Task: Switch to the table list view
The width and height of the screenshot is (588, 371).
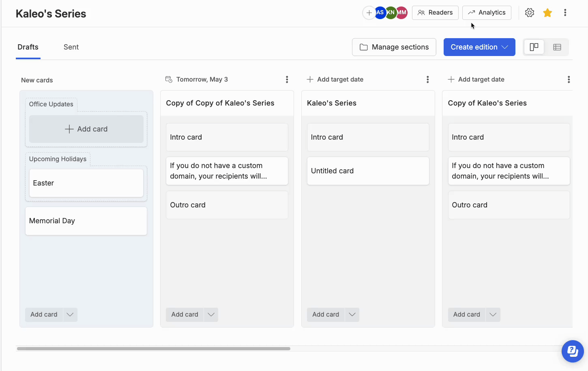Action: click(557, 47)
